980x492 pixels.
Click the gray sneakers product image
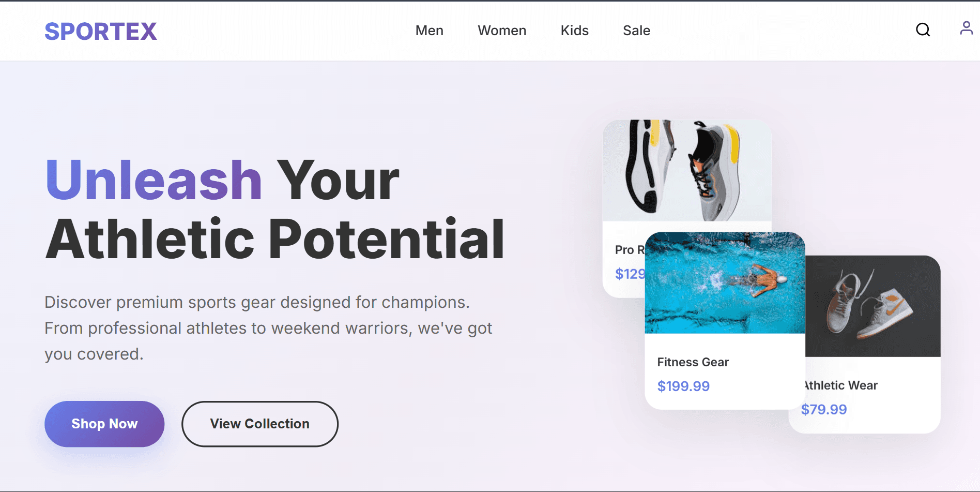click(x=872, y=306)
